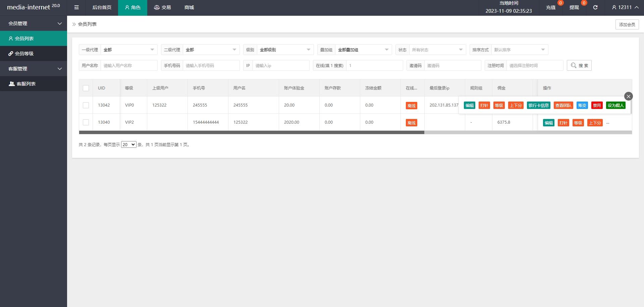
Task: Click 等级 in the popup for 13042
Action: tap(499, 105)
